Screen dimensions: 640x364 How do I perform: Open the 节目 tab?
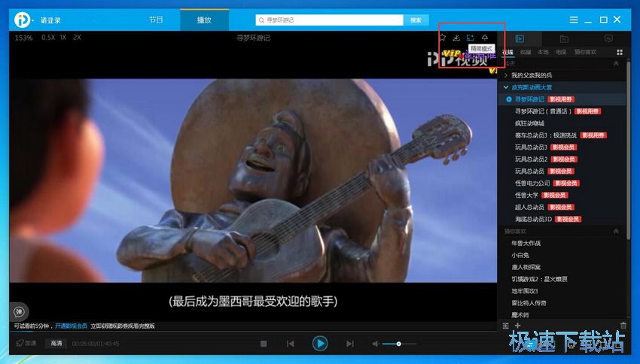(156, 20)
